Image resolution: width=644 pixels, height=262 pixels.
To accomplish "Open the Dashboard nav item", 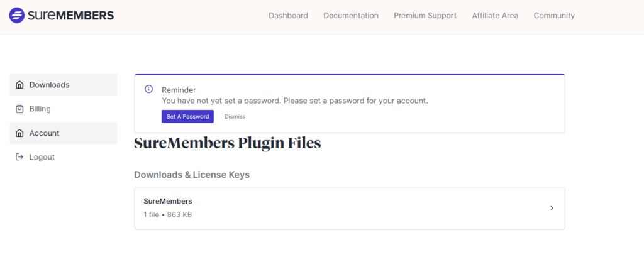I will (288, 16).
